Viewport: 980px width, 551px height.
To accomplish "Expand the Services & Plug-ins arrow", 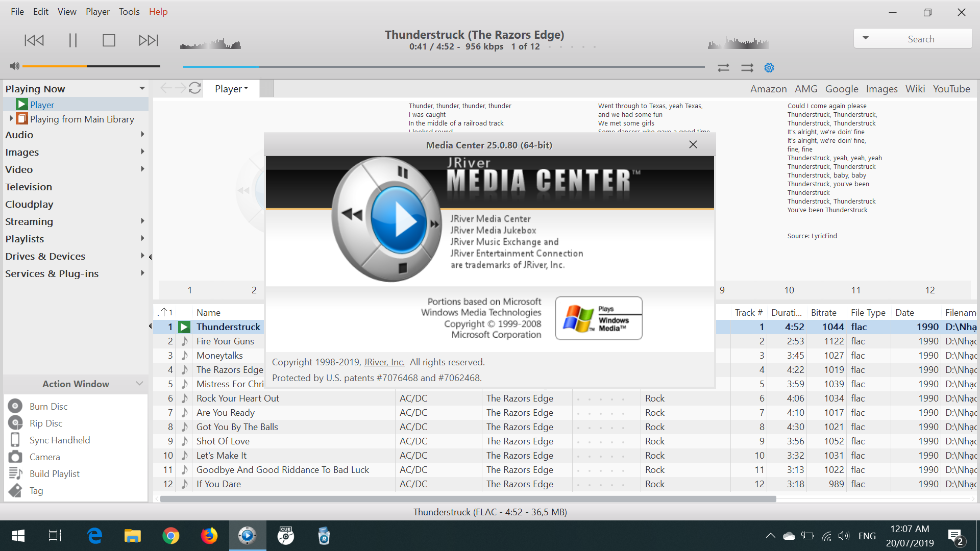I will click(x=142, y=273).
